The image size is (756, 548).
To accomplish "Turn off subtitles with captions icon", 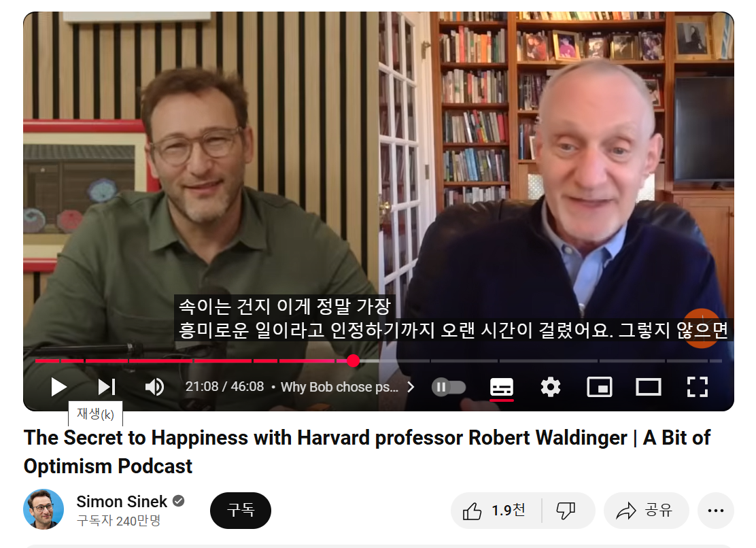I will (502, 387).
